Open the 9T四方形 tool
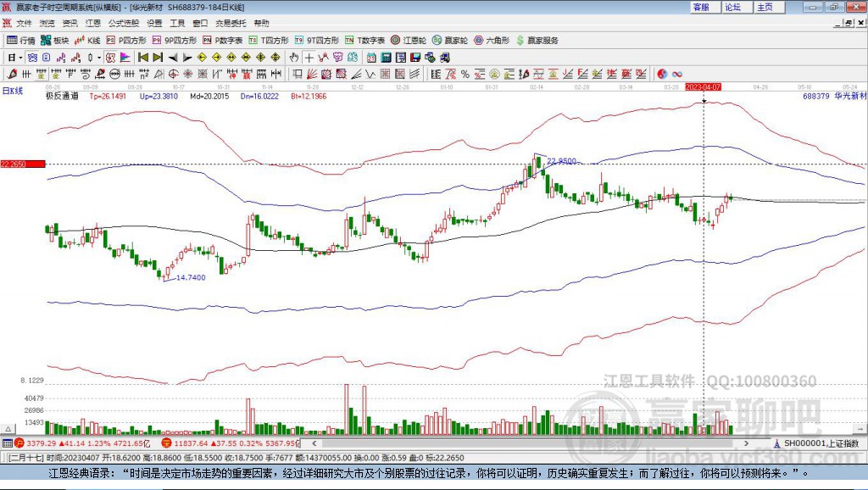 pos(317,41)
